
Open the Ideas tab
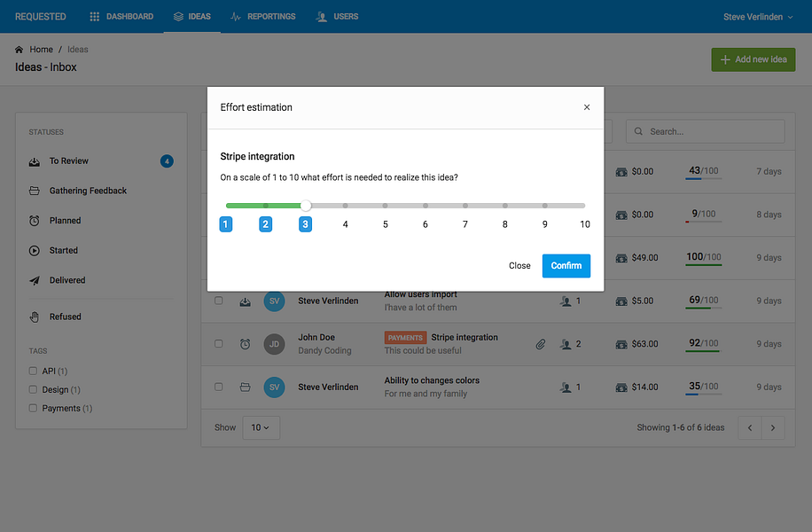click(192, 17)
